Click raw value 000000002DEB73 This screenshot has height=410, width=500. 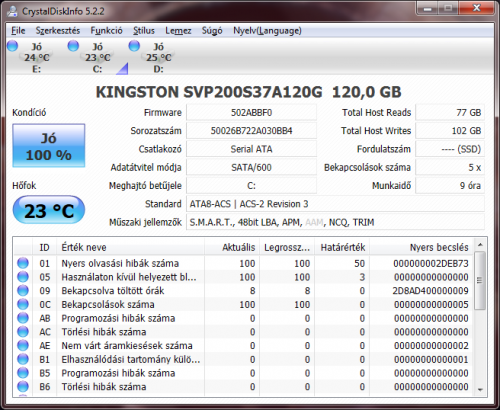(431, 263)
